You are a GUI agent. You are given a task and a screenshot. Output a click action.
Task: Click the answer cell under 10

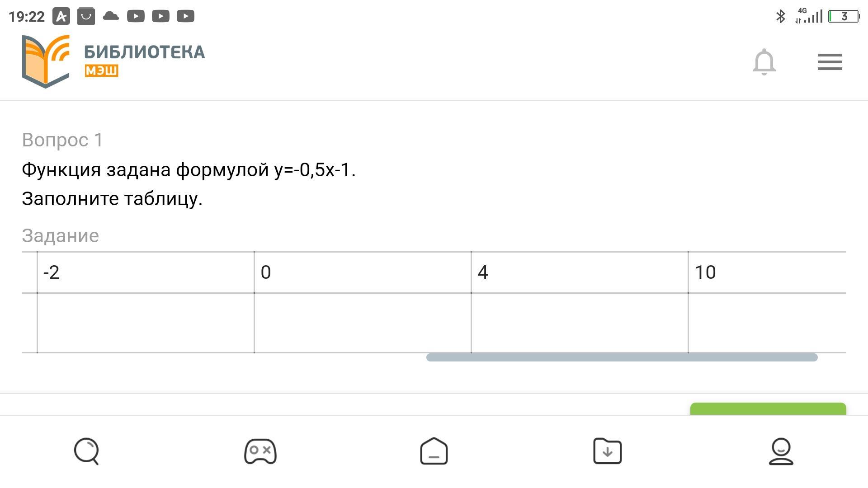tap(767, 323)
